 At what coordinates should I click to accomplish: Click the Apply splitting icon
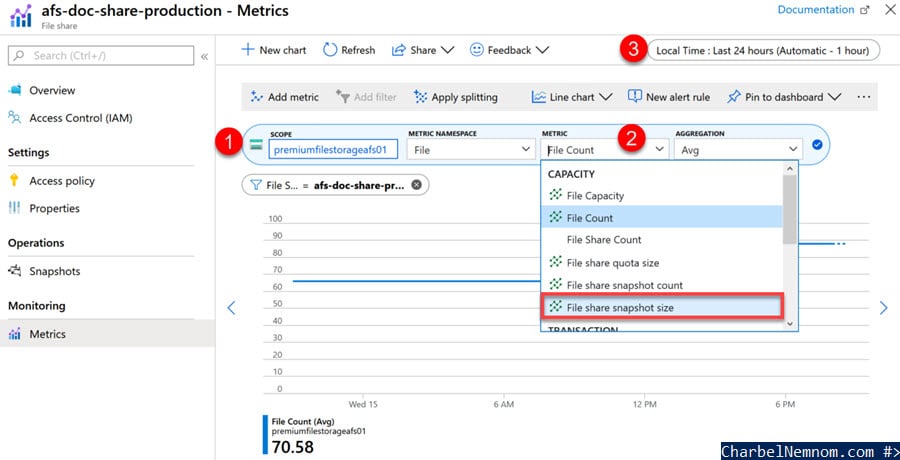421,97
